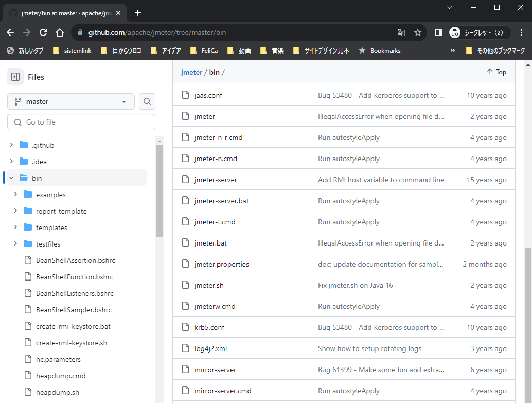Image resolution: width=532 pixels, height=403 pixels.
Task: Focus the Go to file field
Action: [x=81, y=122]
